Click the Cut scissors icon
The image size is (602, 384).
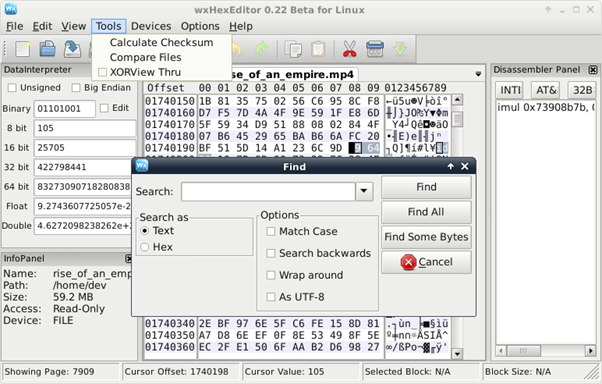349,49
